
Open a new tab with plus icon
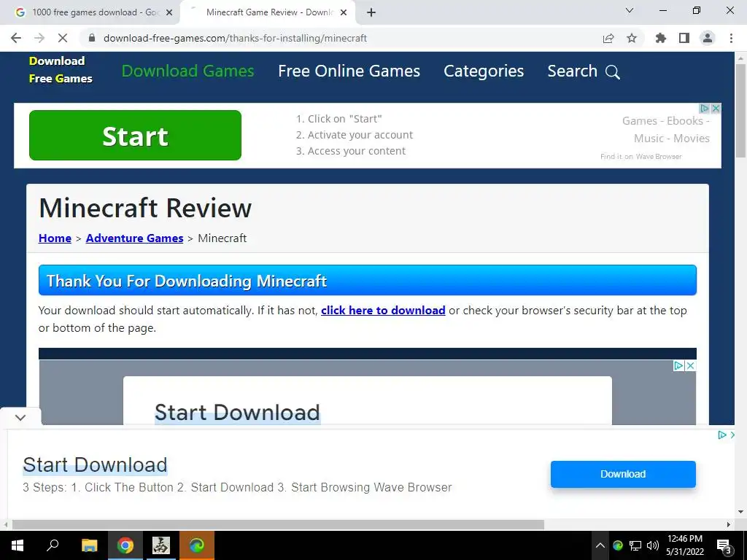(371, 13)
